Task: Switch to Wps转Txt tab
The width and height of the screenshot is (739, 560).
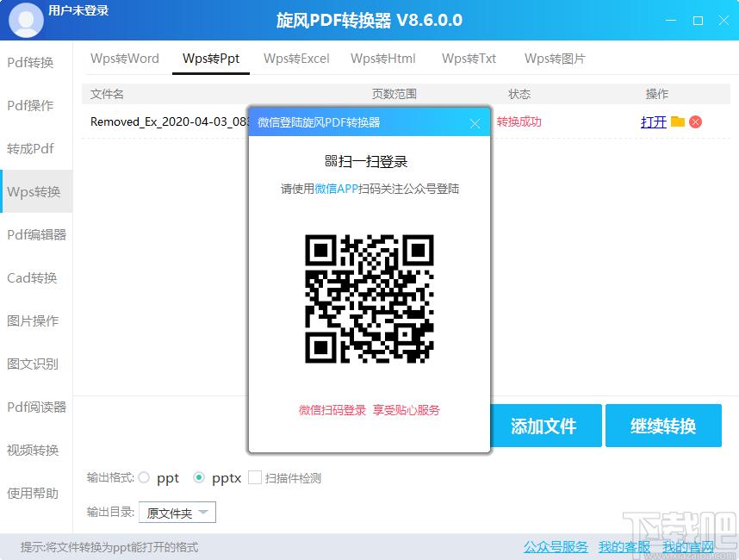Action: coord(469,59)
